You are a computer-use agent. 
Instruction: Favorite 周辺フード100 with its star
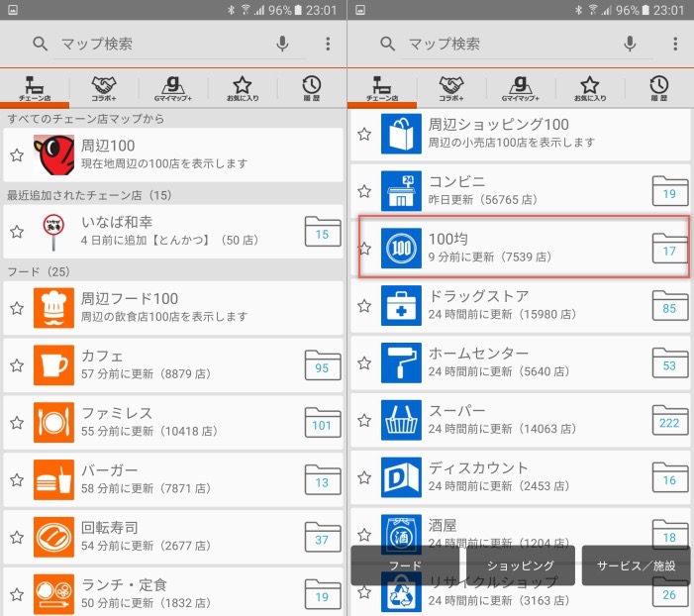click(x=17, y=308)
